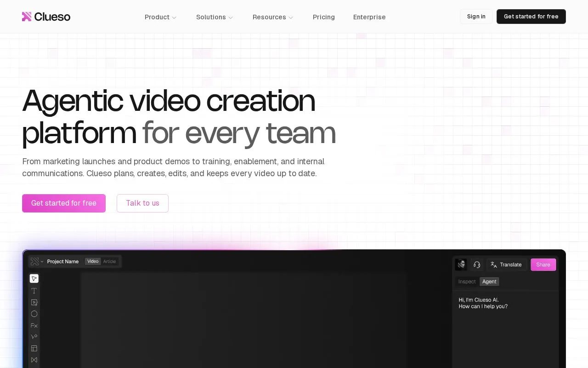
Task: Expand the Product menu
Action: tap(161, 17)
